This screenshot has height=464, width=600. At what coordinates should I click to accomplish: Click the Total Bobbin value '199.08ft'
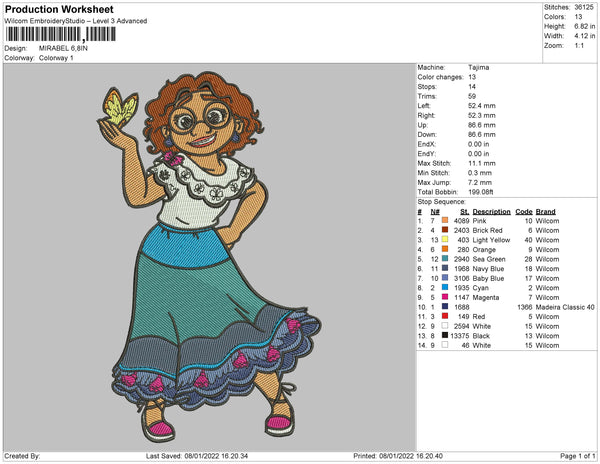click(x=481, y=192)
